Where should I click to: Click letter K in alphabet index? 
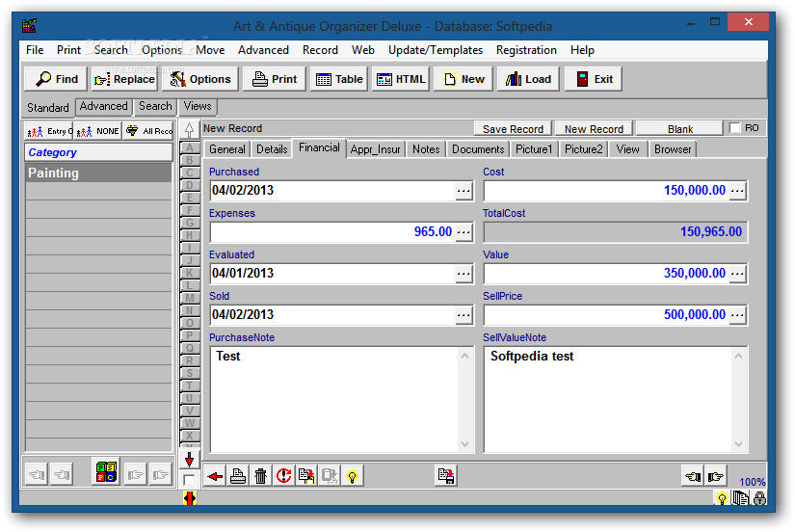pos(189,273)
